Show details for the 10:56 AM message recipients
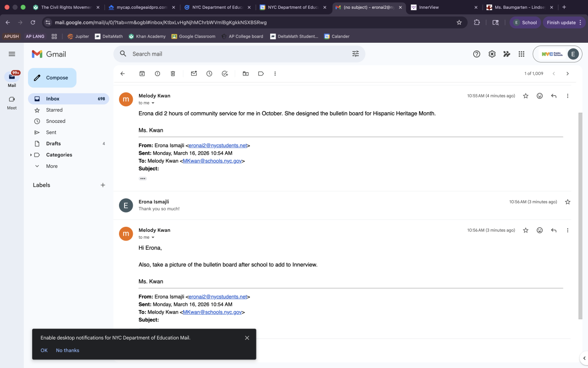The width and height of the screenshot is (588, 368). tap(153, 237)
